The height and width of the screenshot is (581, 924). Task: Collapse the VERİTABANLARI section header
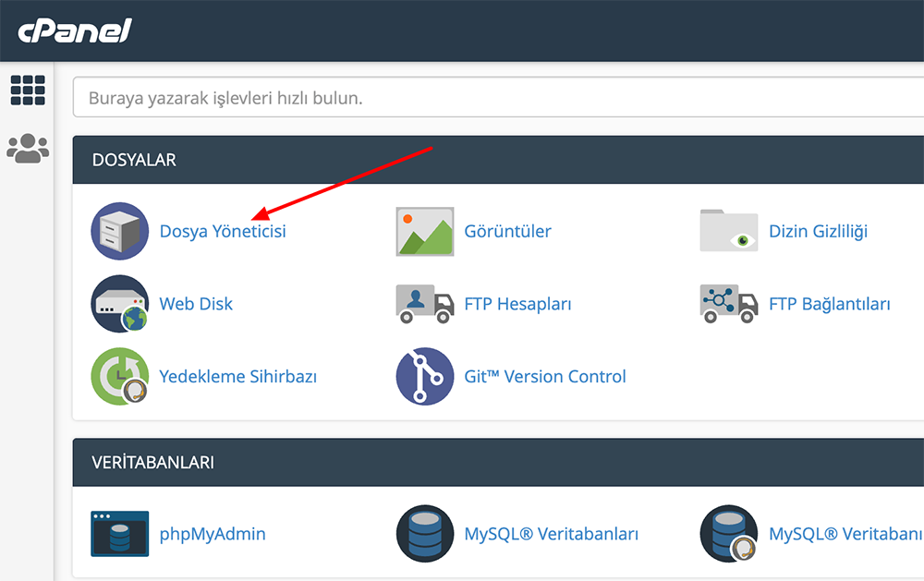[498, 462]
